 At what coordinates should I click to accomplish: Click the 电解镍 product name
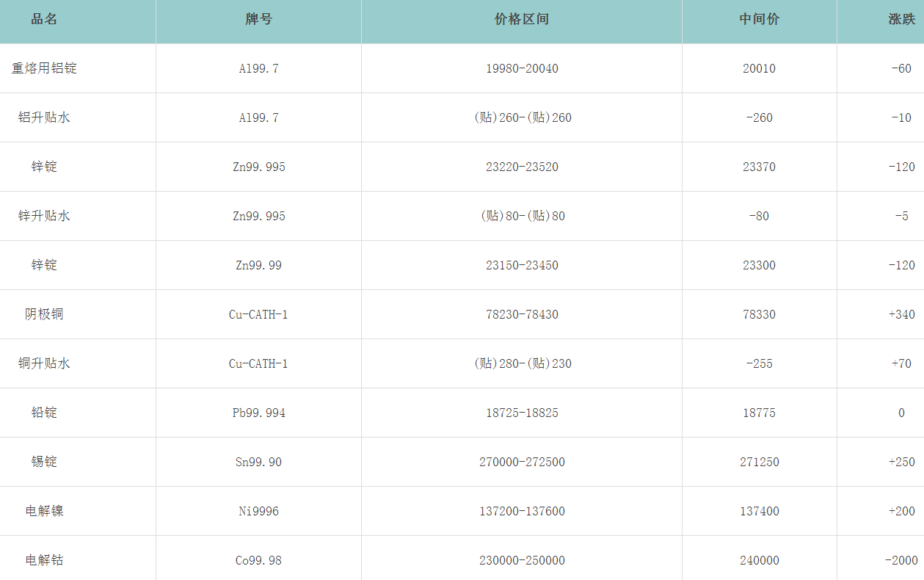tap(44, 511)
